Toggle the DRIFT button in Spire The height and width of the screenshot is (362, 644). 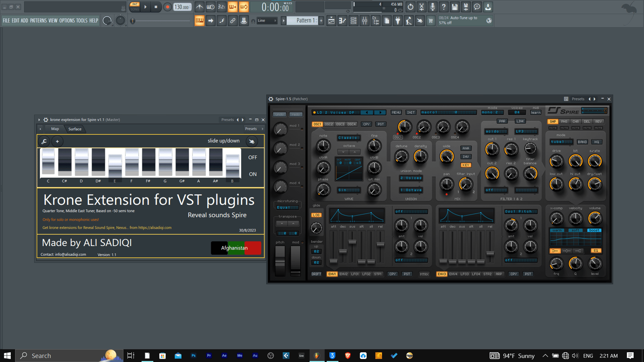(x=316, y=274)
